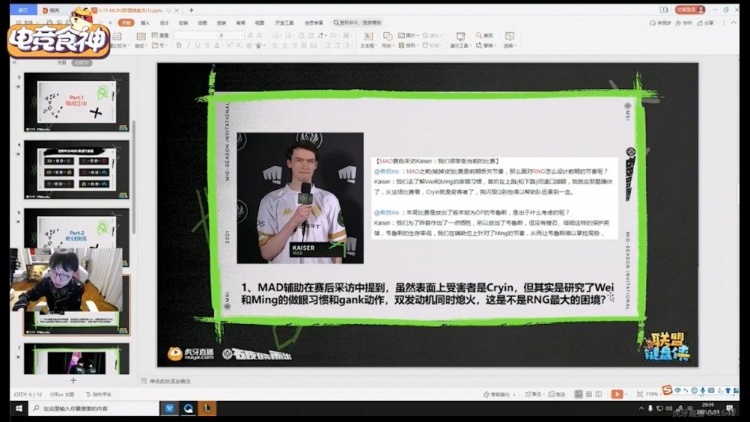
Task: Toggle italic formatting
Action: coord(188,45)
